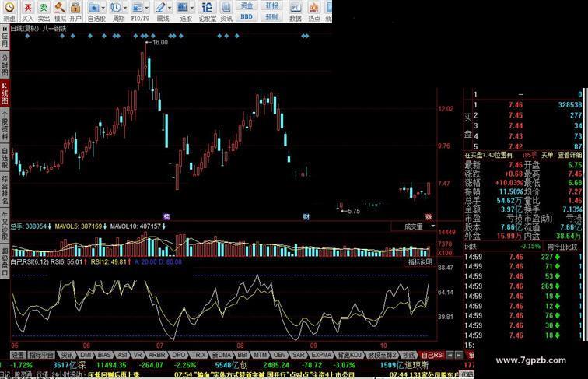Expand the 画线 drawing dropdown arrow
This screenshot has width=588, height=379.
point(170,8)
